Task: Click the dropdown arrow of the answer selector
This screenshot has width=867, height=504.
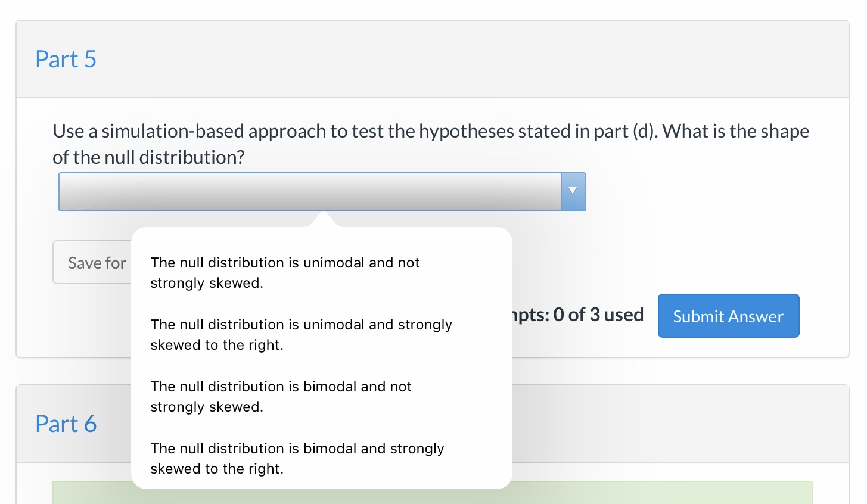Action: (573, 191)
